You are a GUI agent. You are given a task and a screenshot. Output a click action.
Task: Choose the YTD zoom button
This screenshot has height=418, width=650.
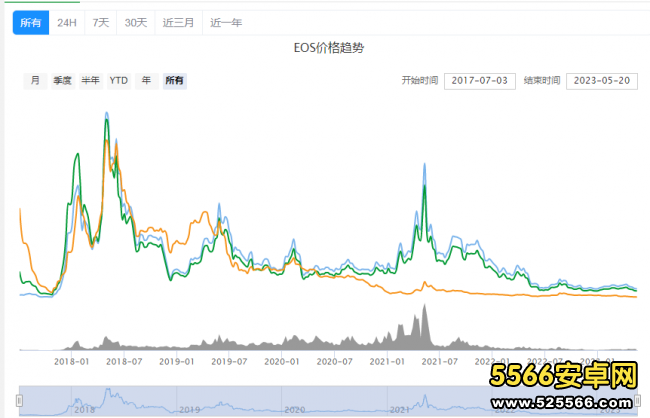[119, 80]
